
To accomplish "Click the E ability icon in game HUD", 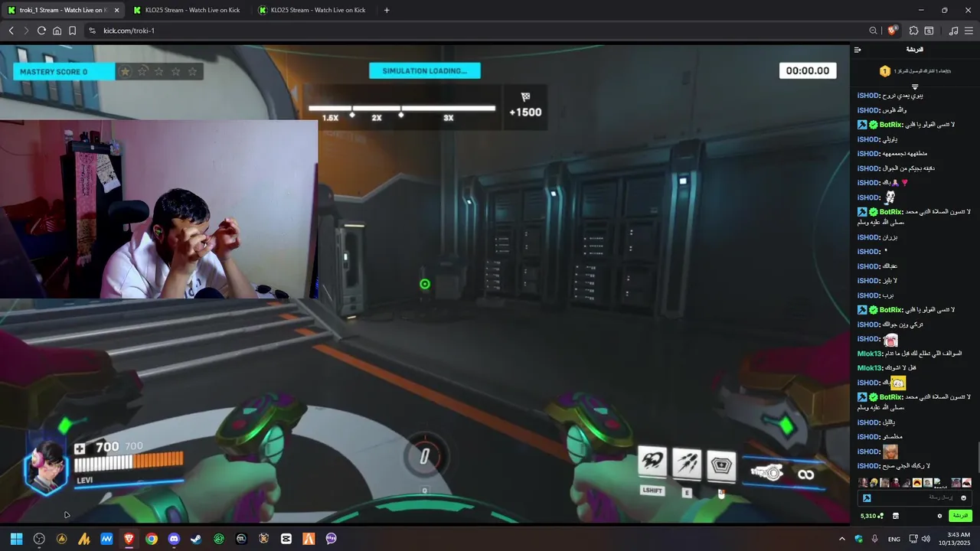I will click(x=687, y=464).
